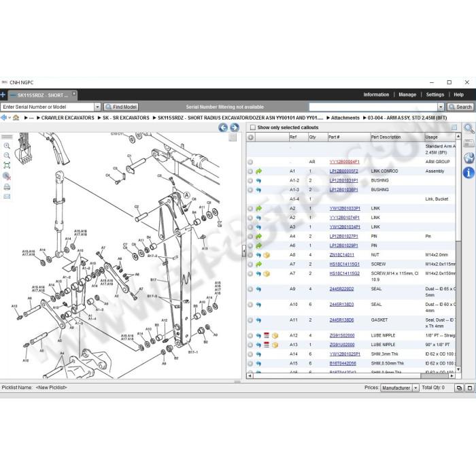The height and width of the screenshot is (476, 476).
Task: Open part link ZN18C14011
Action: tap(341, 255)
